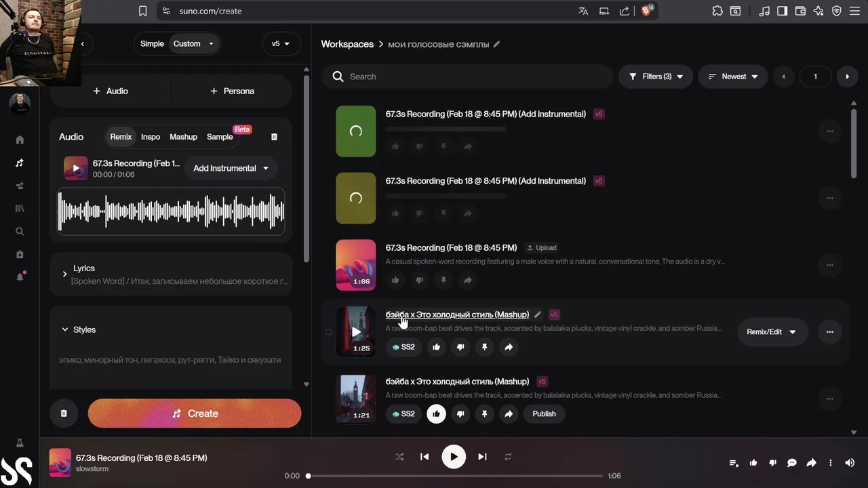Viewport: 868px width, 488px height.
Task: Dislike the бэйба Mashup 1:25 track
Action: (460, 347)
